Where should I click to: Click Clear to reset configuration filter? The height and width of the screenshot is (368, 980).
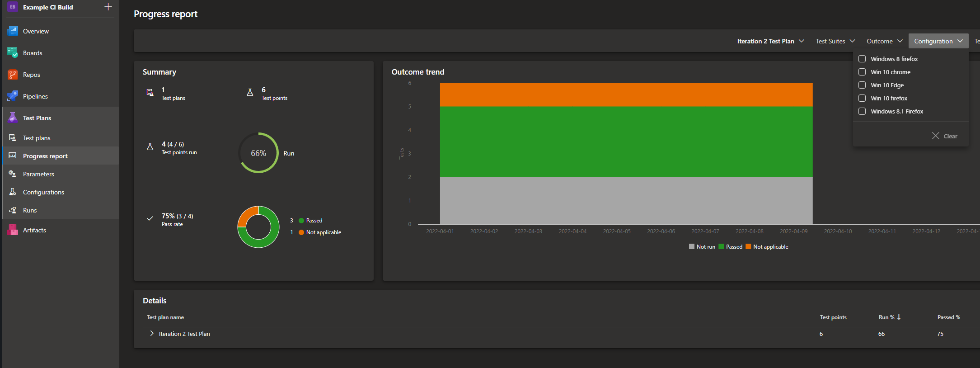(x=950, y=136)
